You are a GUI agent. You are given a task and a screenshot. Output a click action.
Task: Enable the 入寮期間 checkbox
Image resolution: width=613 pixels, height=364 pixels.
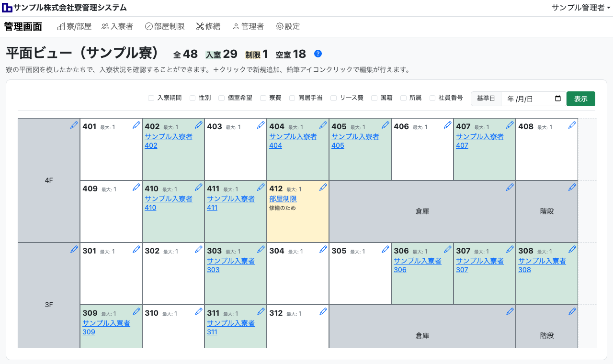pos(151,98)
